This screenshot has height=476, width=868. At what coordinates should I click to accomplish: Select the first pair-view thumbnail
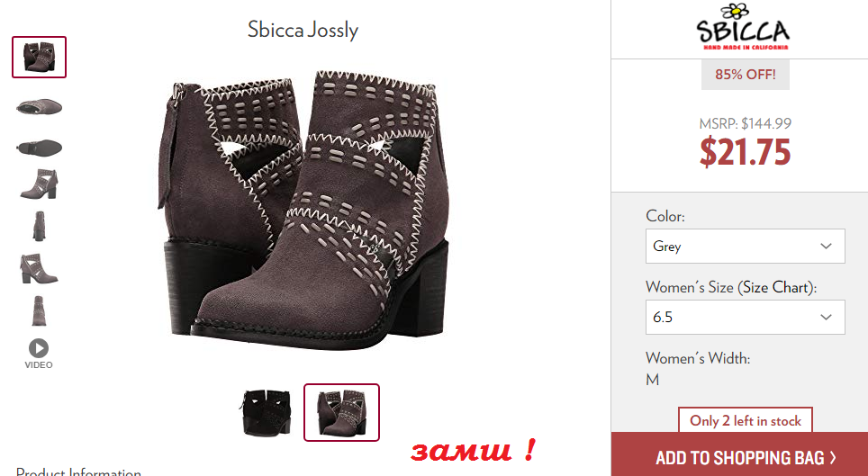pyautogui.click(x=40, y=57)
